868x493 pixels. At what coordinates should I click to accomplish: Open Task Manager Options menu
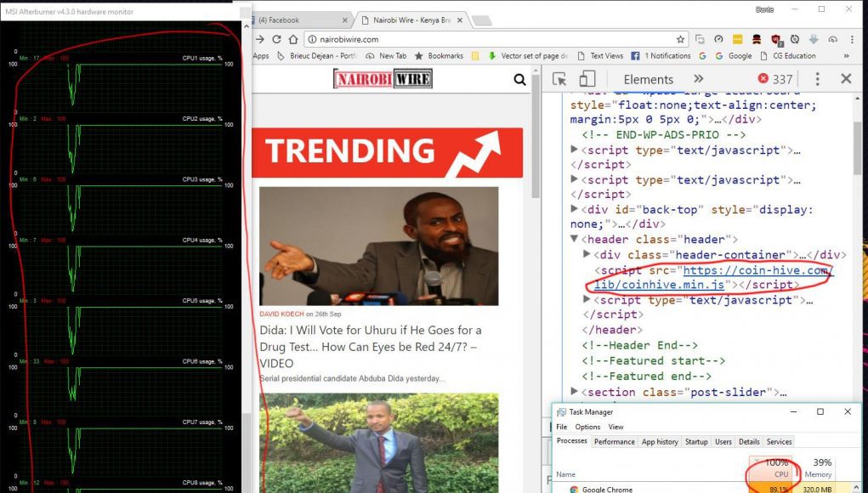coord(587,427)
